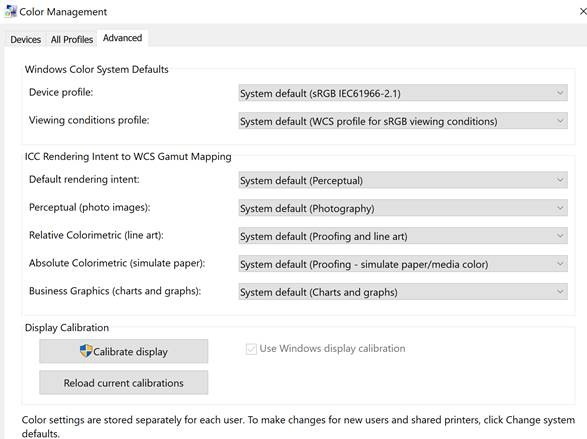Open Relative Colorimetric (line art) dropdown
This screenshot has height=439, width=587.
403,236
